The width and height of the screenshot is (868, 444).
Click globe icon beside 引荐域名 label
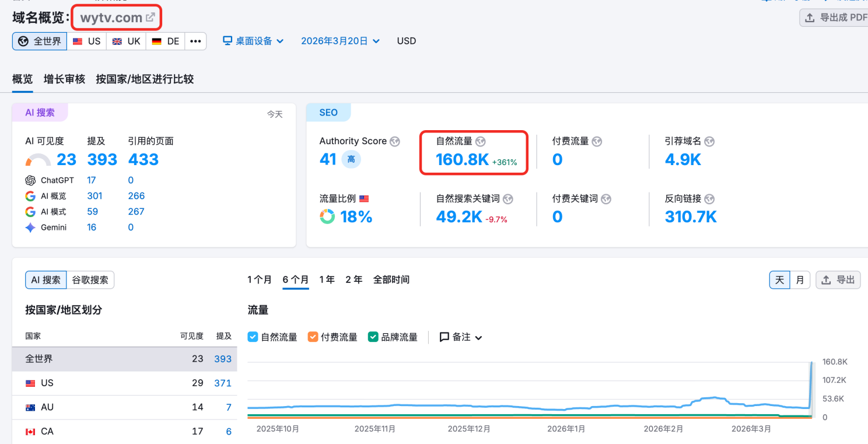point(709,141)
